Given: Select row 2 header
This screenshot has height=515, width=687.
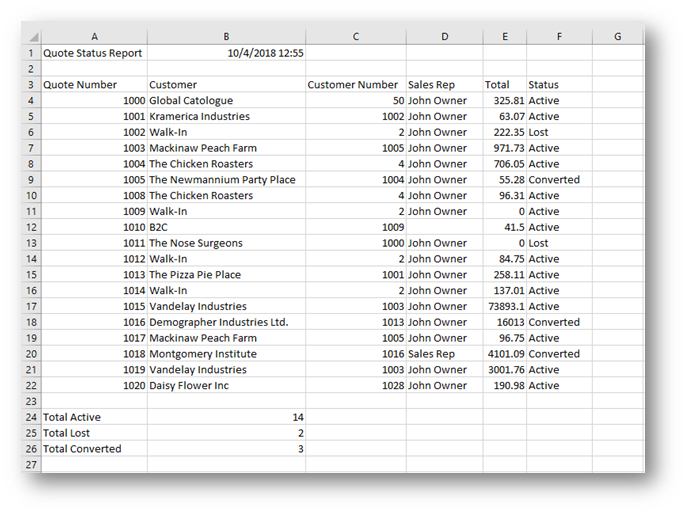Looking at the screenshot, I should (x=31, y=69).
